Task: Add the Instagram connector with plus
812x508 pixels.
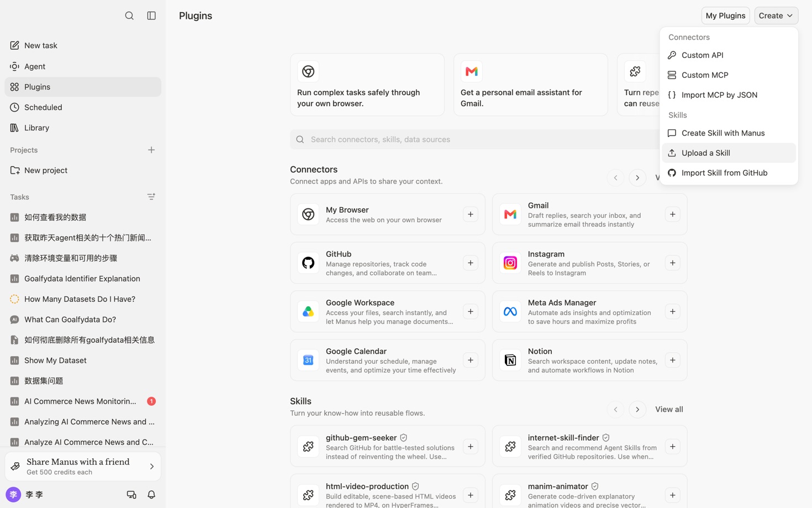Action: tap(673, 263)
